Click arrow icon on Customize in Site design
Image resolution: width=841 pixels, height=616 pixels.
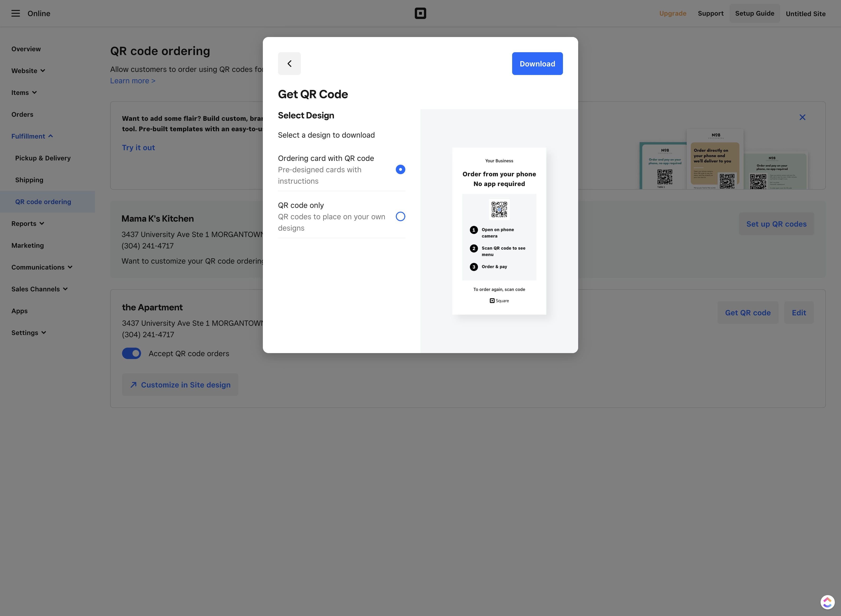point(133,385)
